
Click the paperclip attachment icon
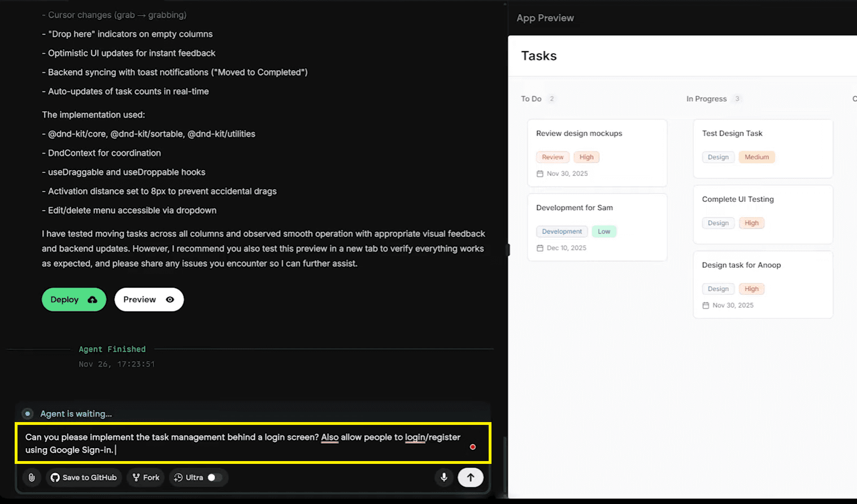[32, 477]
